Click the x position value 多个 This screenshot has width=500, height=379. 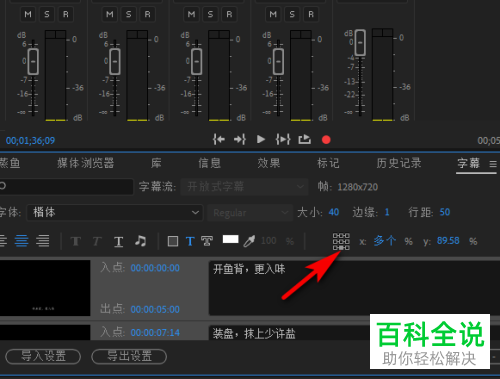click(385, 241)
